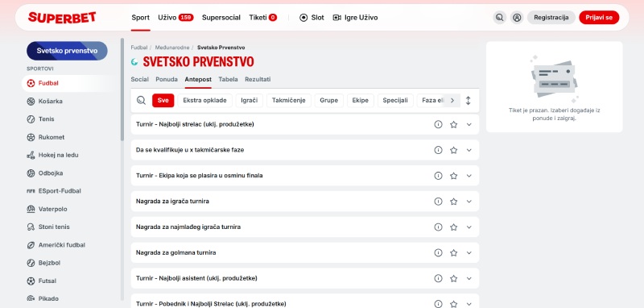Show info for Najbolji strelac market
644x308 pixels.
[x=438, y=124]
